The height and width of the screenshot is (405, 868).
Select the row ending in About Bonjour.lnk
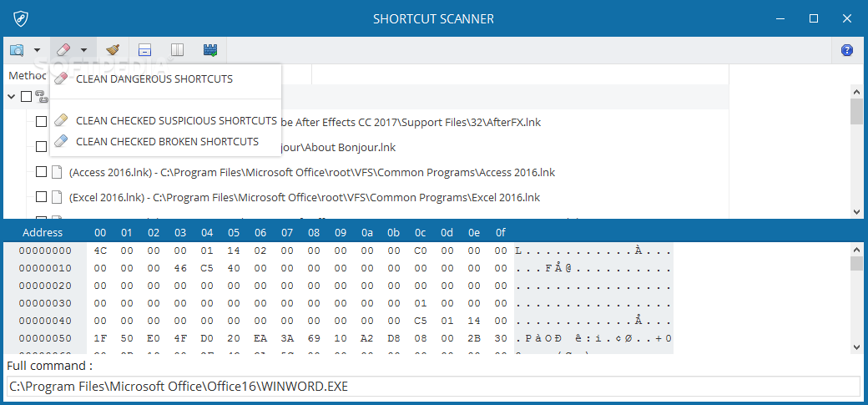338,148
